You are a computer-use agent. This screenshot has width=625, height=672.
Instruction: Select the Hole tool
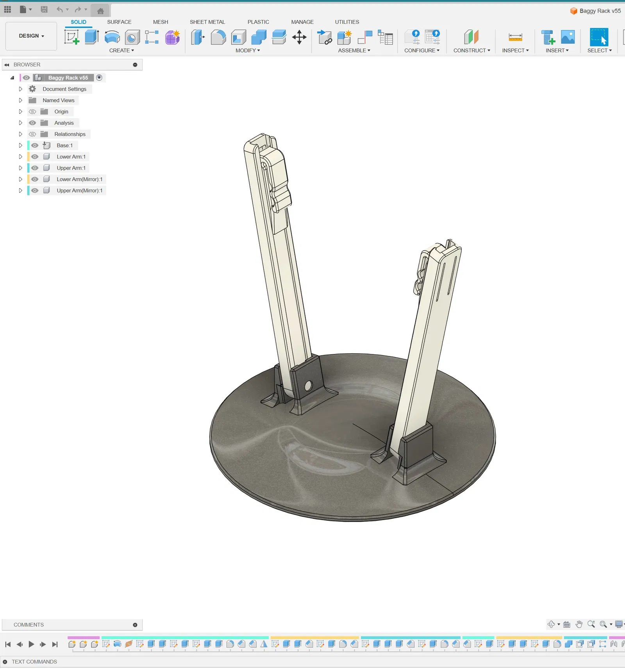tap(132, 38)
